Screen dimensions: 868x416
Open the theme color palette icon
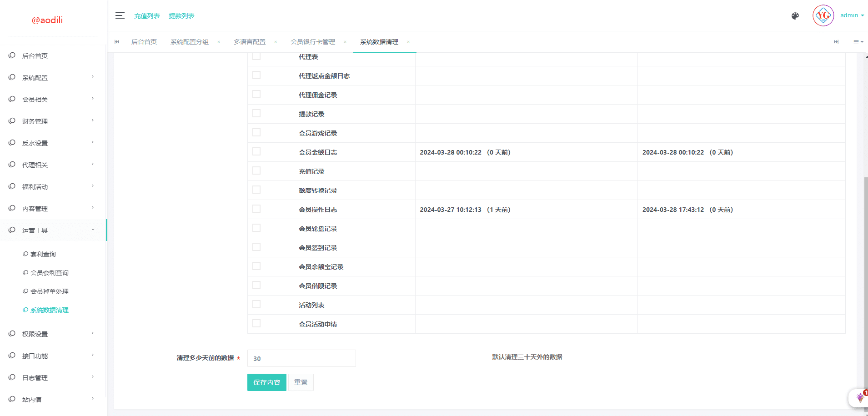coord(795,16)
